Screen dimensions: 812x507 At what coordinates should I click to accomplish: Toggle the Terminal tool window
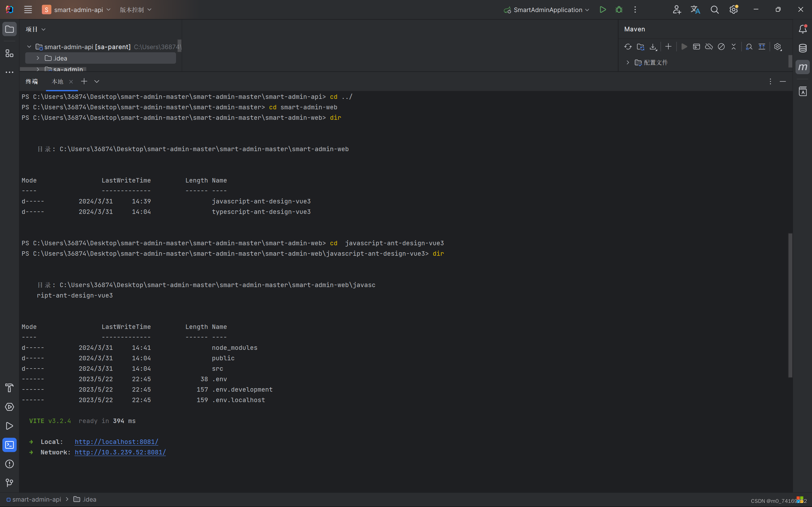pyautogui.click(x=9, y=445)
